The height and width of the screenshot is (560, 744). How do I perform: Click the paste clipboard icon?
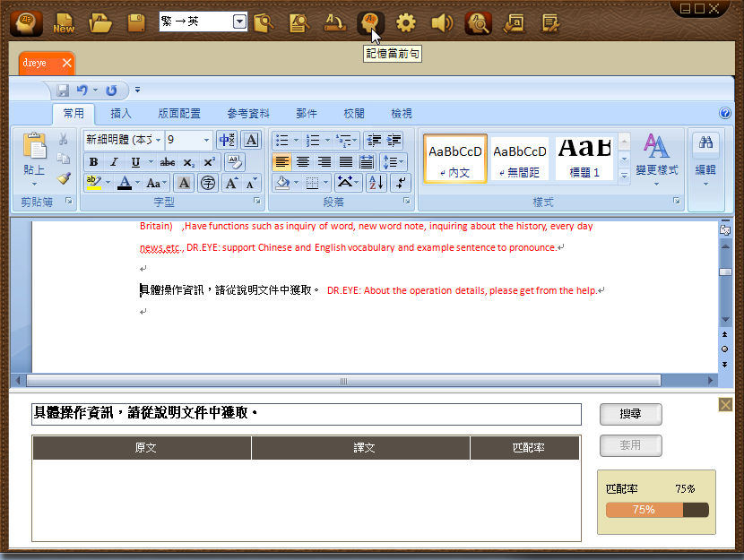pyautogui.click(x=34, y=146)
